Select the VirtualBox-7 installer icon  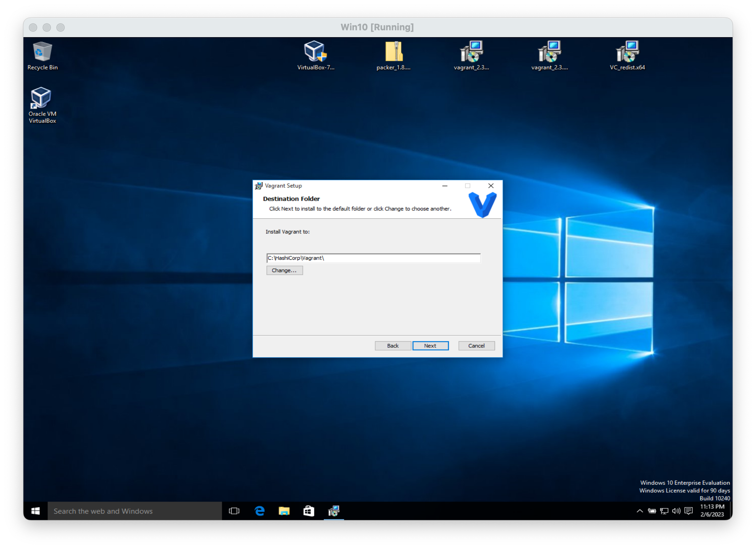coord(315,55)
